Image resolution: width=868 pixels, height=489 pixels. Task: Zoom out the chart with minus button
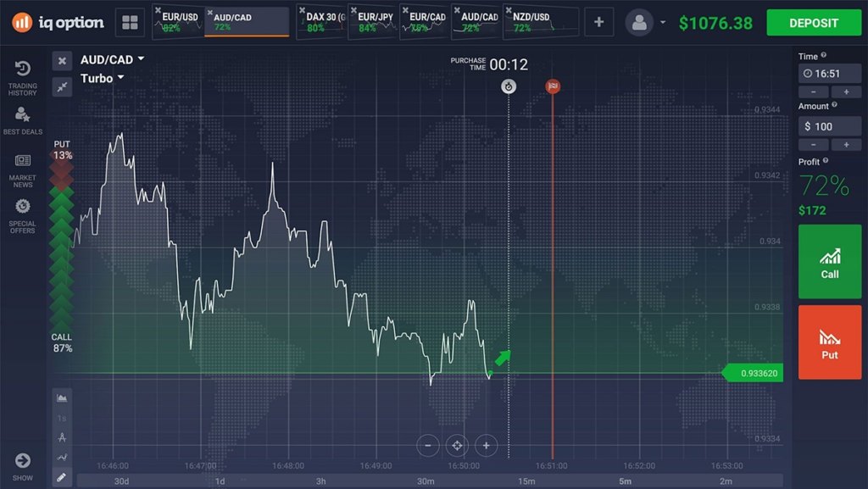(428, 445)
